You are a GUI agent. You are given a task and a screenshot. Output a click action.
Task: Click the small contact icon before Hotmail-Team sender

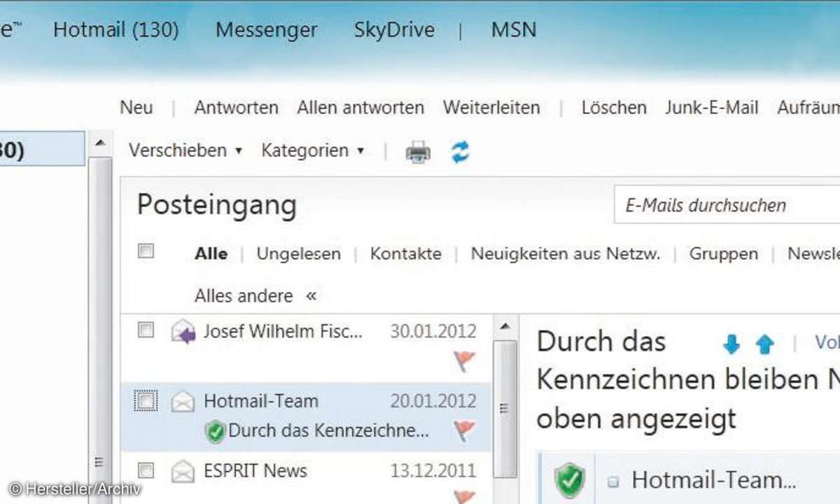coord(613,482)
